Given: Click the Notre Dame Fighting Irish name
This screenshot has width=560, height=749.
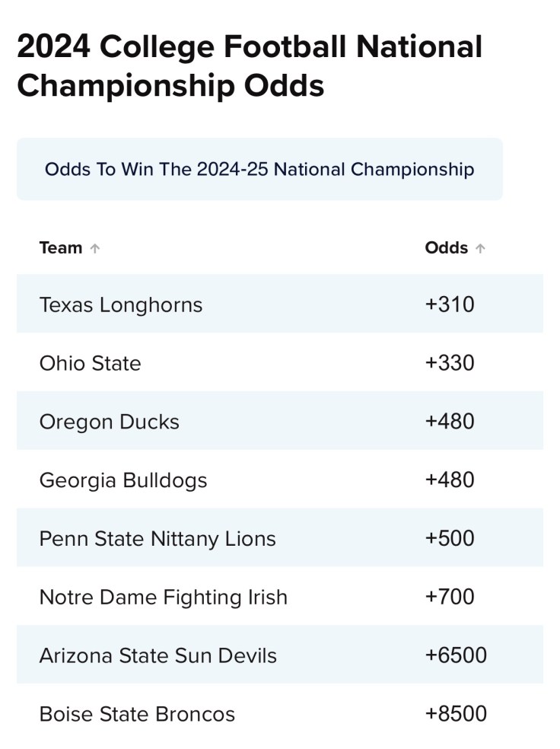Looking at the screenshot, I should [164, 598].
